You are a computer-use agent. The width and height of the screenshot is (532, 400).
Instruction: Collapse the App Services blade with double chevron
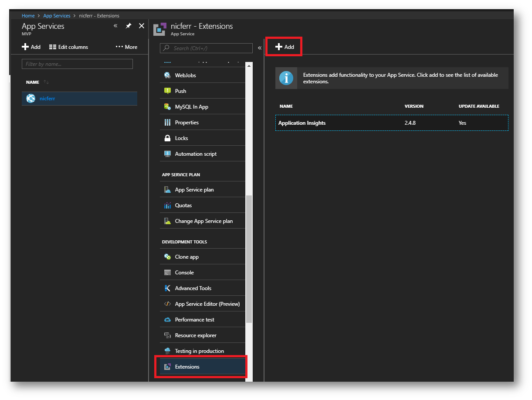pyautogui.click(x=115, y=26)
